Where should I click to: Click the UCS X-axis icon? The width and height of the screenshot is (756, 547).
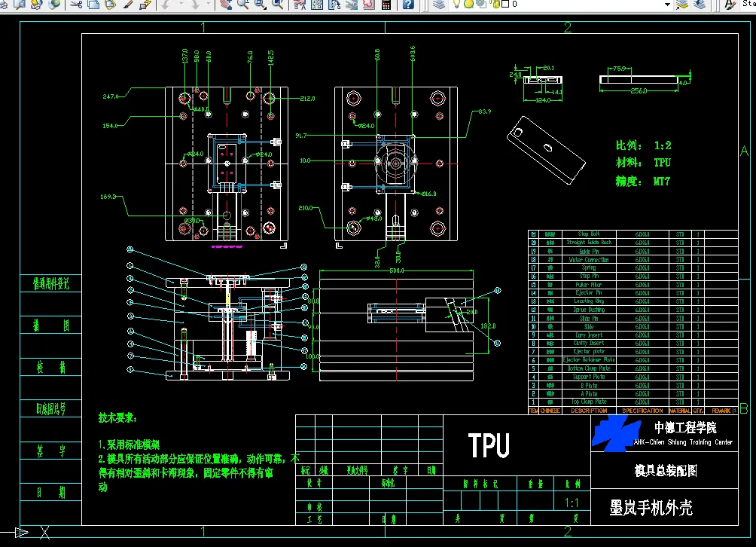(x=44, y=533)
